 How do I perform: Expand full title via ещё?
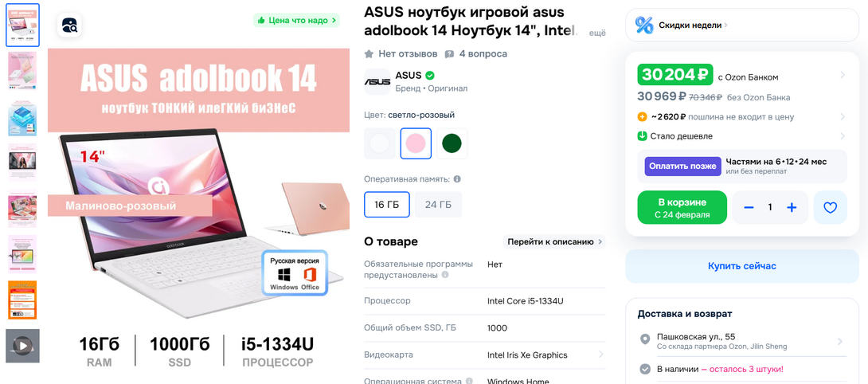pyautogui.click(x=596, y=33)
